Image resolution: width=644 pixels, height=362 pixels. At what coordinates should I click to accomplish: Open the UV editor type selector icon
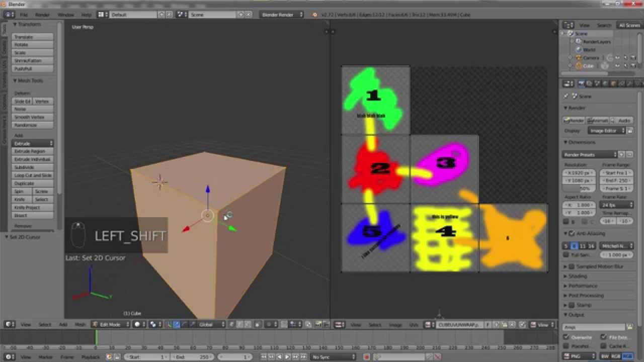(x=340, y=325)
